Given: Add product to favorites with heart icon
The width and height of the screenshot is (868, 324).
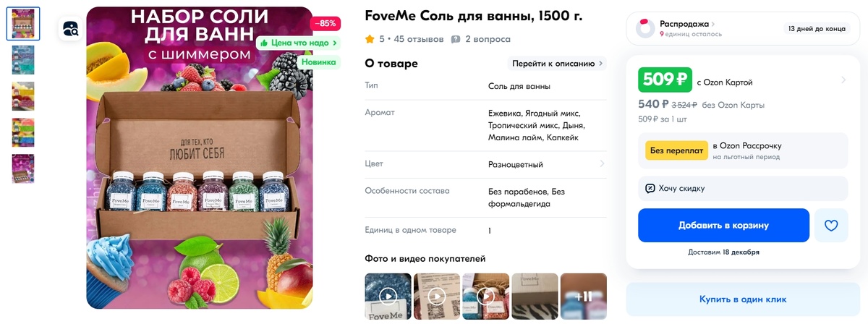Looking at the screenshot, I should click(x=831, y=226).
